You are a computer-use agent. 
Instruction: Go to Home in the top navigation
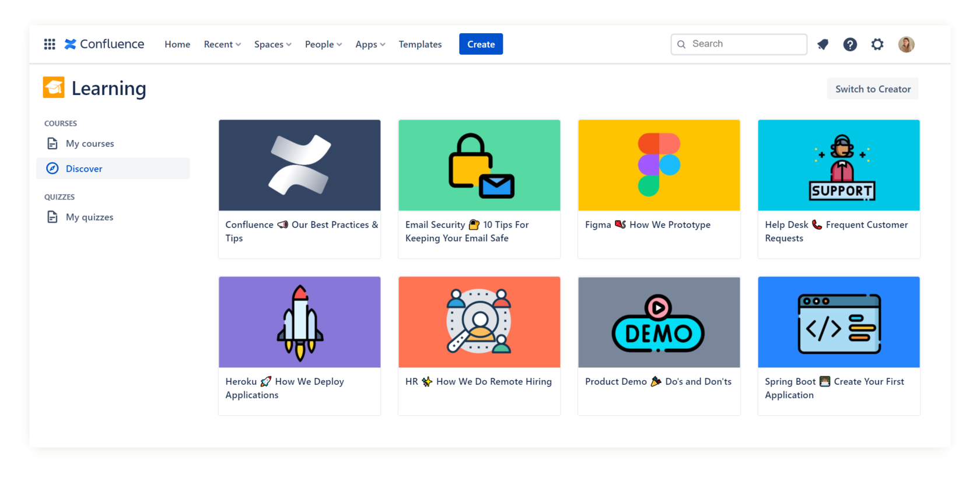pos(177,44)
